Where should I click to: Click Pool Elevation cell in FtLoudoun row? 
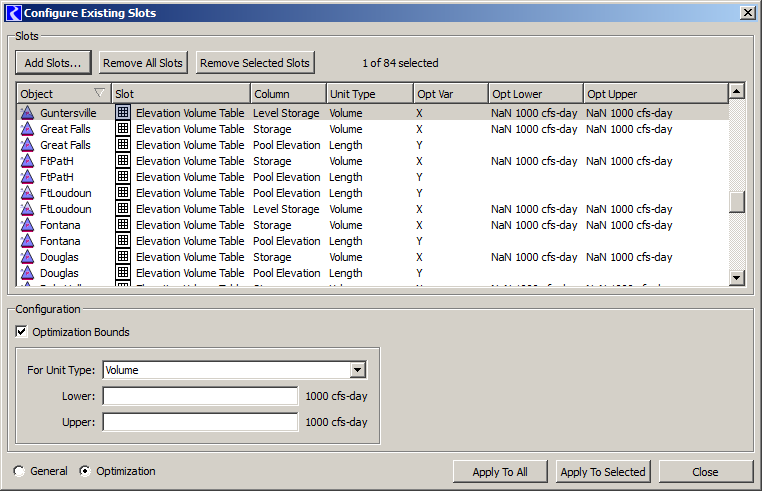(x=287, y=193)
